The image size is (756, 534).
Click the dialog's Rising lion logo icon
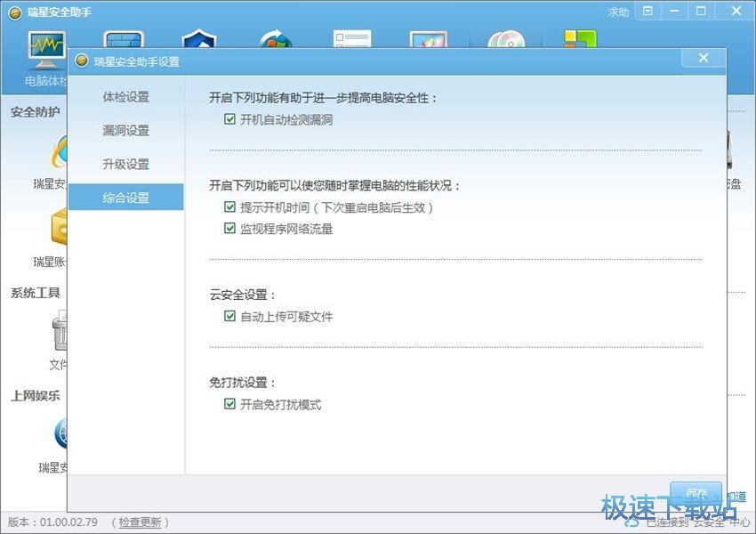coord(82,61)
